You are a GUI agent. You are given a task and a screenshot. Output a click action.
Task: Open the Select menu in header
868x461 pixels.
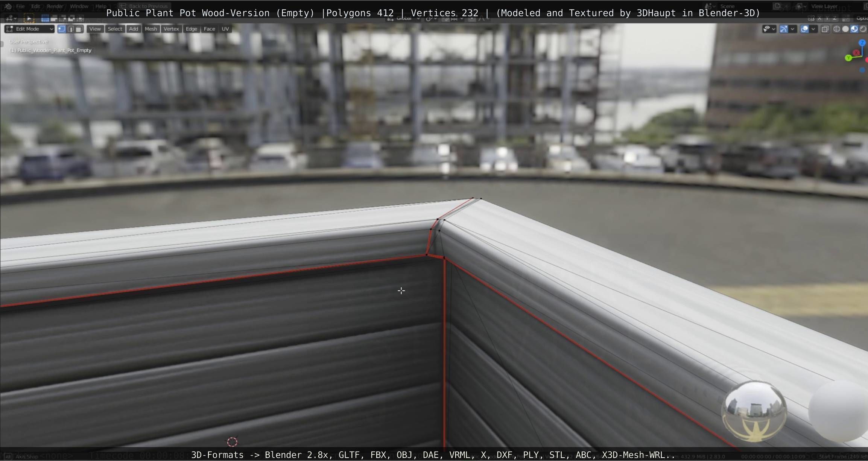coord(115,29)
